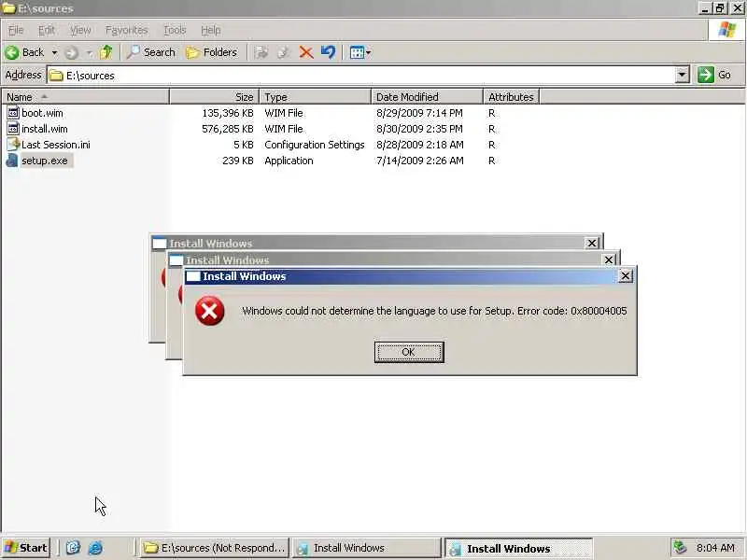Sort by the Attributes column header
The height and width of the screenshot is (560, 747).
tap(511, 97)
